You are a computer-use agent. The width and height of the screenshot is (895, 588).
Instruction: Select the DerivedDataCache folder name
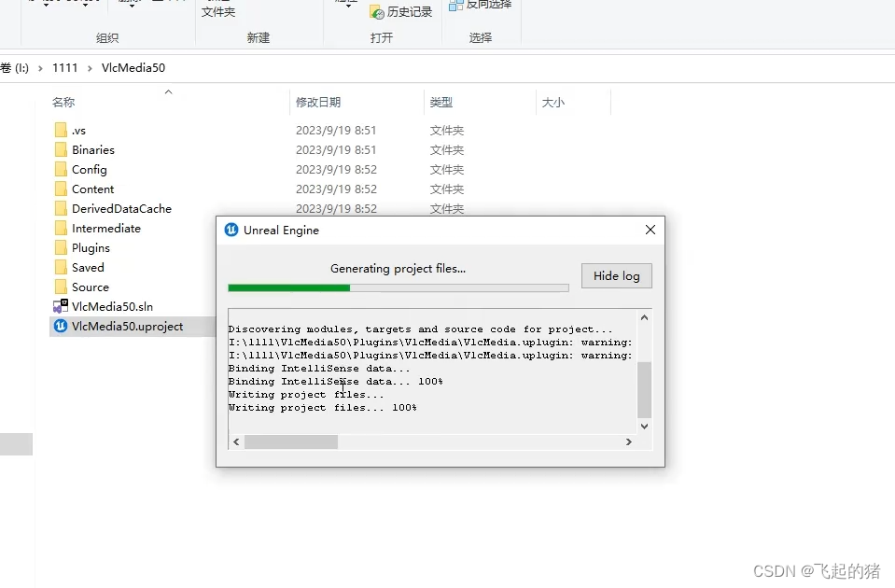(x=121, y=208)
